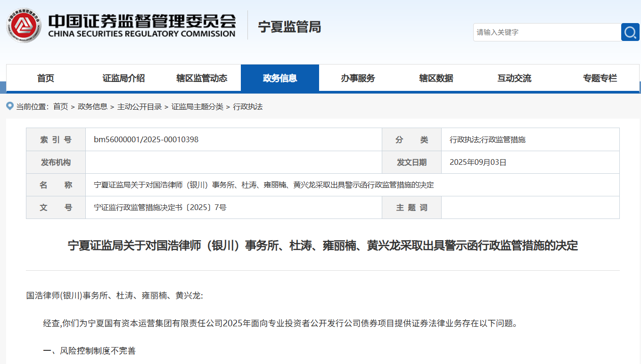
Task: Go to 辖区监管动态 section
Action: 202,78
